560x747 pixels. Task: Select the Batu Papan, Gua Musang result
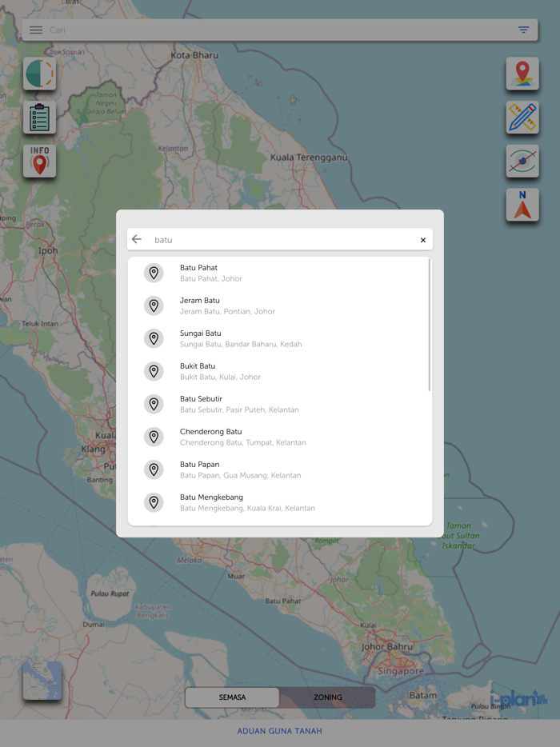tap(280, 469)
